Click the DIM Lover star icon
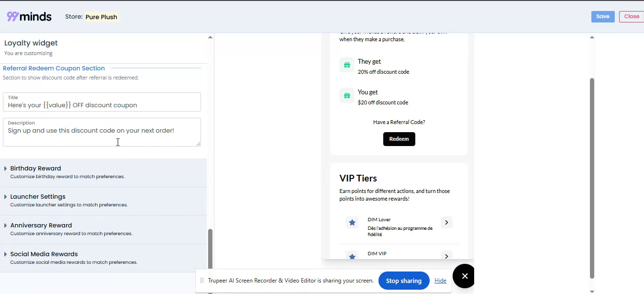The height and width of the screenshot is (294, 644). [352, 223]
